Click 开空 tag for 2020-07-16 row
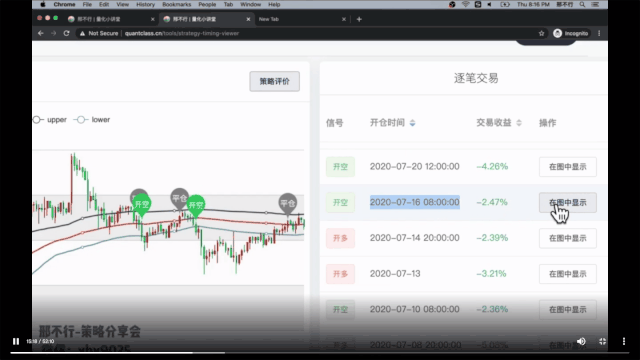This screenshot has height=360, width=640. [x=340, y=203]
